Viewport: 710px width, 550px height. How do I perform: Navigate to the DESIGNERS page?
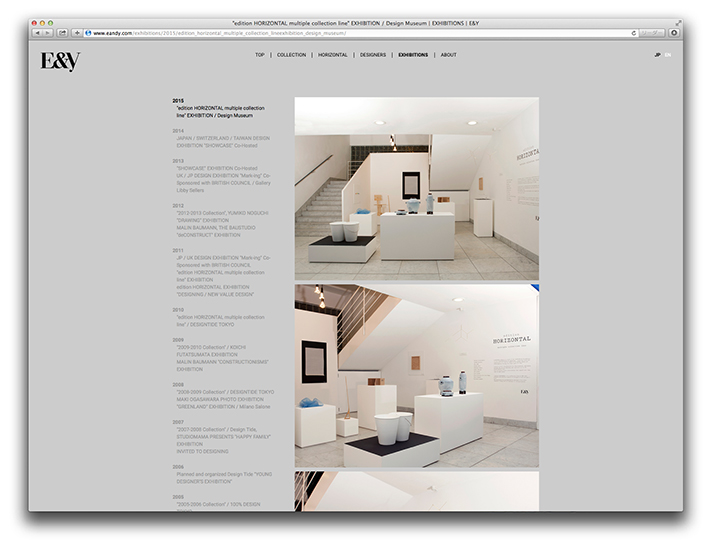click(x=373, y=55)
